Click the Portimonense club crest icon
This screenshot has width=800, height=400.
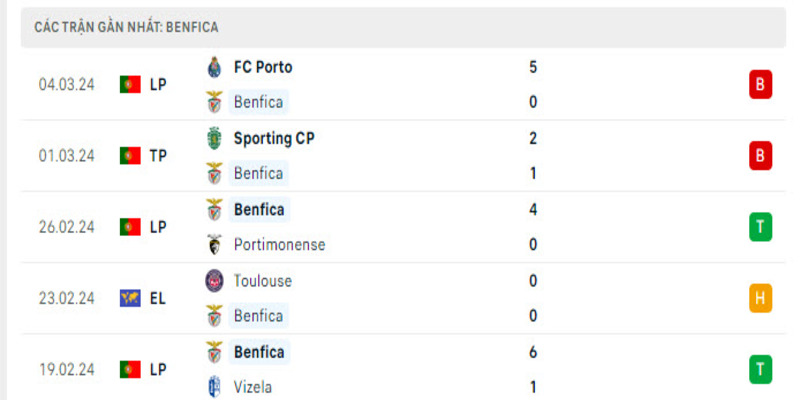click(x=213, y=244)
